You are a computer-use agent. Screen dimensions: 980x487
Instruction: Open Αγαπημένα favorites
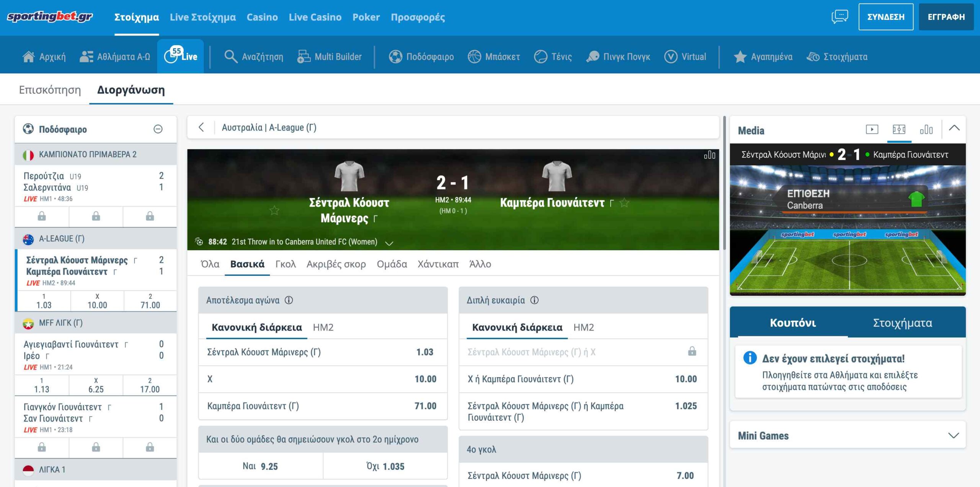[x=763, y=57]
